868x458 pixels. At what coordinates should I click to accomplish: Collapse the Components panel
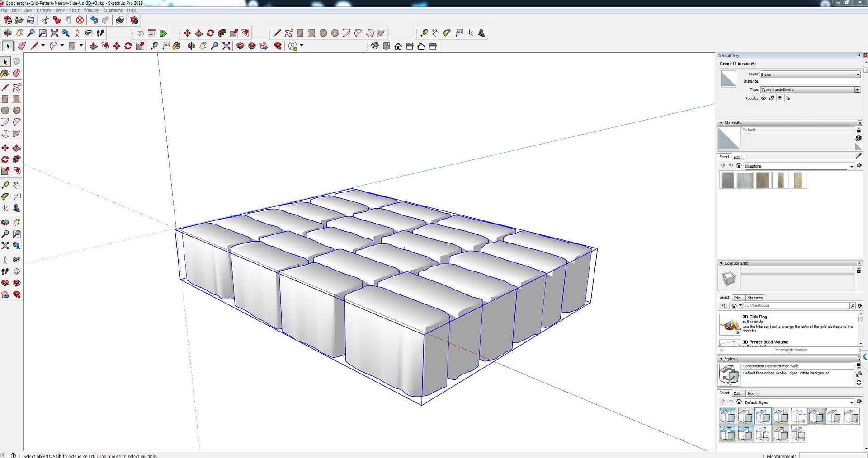coord(721,263)
